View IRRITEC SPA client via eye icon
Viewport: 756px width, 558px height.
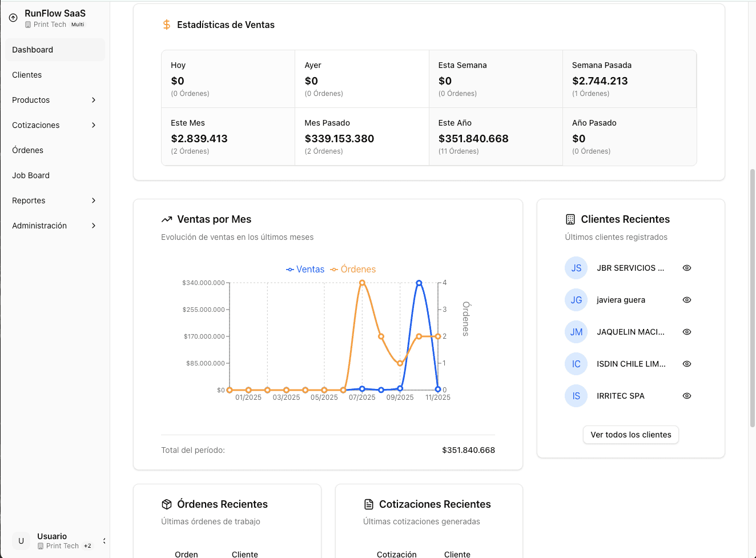point(687,396)
